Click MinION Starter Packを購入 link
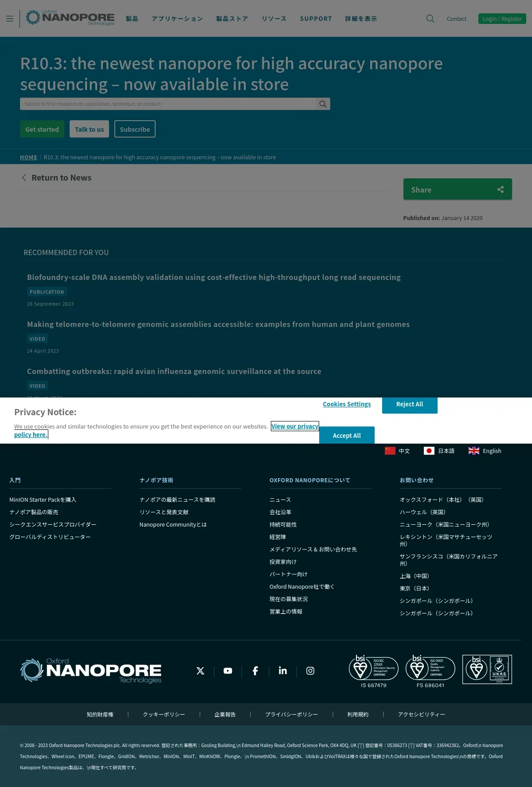The width and height of the screenshot is (532, 787). click(43, 500)
